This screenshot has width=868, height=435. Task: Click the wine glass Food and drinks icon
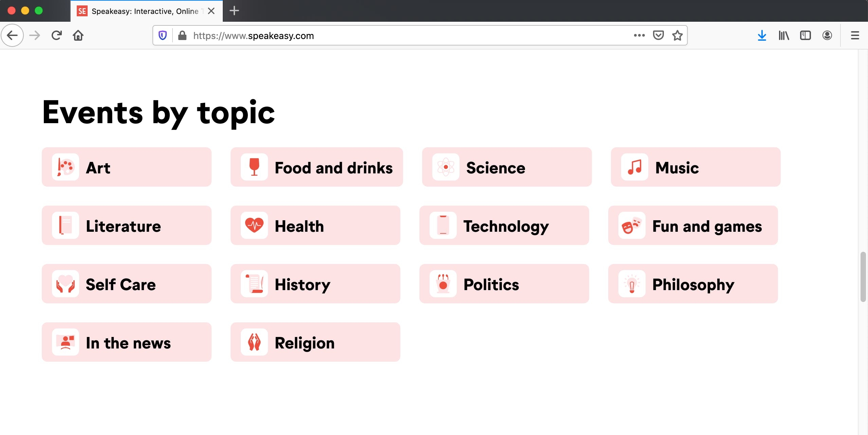click(254, 167)
